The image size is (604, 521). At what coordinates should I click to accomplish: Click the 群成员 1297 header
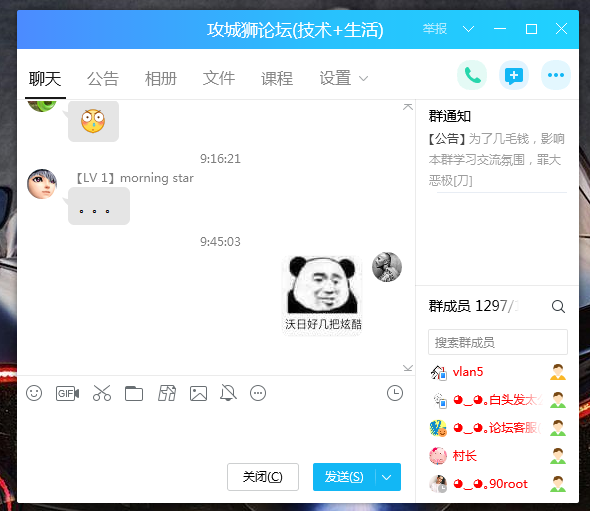(x=473, y=307)
